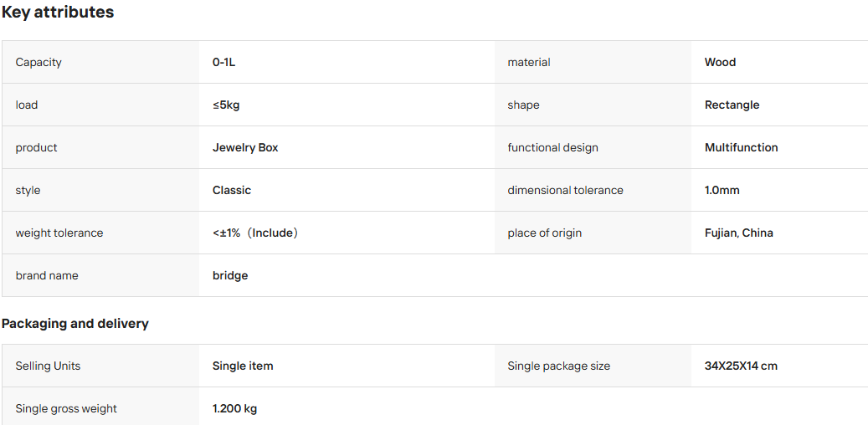Click the Key attributes heading

[x=58, y=13]
